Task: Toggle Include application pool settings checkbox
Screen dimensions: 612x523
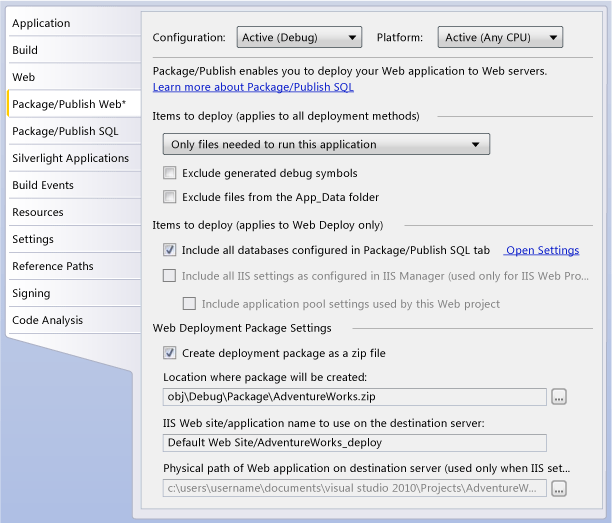Action: click(x=189, y=304)
